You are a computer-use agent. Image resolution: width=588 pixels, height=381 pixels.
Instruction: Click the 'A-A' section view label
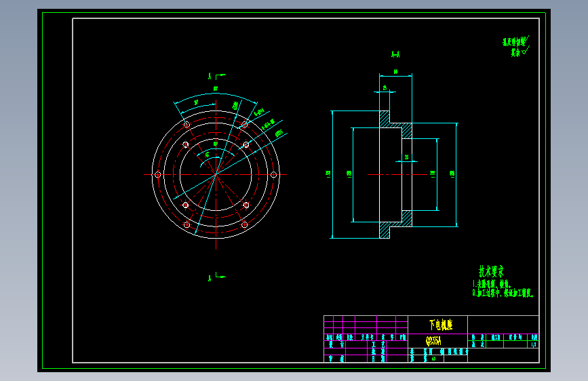pos(395,54)
